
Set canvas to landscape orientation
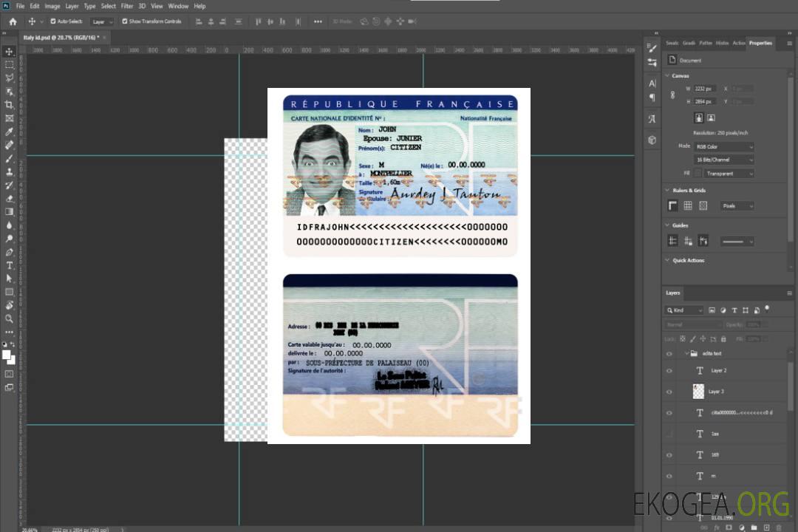711,117
